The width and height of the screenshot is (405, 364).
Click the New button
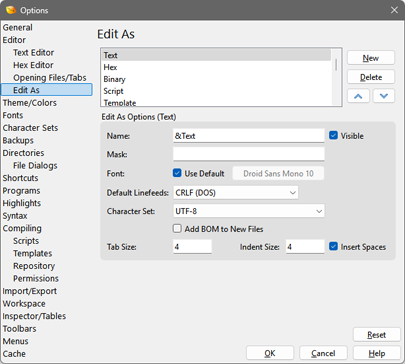(x=371, y=58)
